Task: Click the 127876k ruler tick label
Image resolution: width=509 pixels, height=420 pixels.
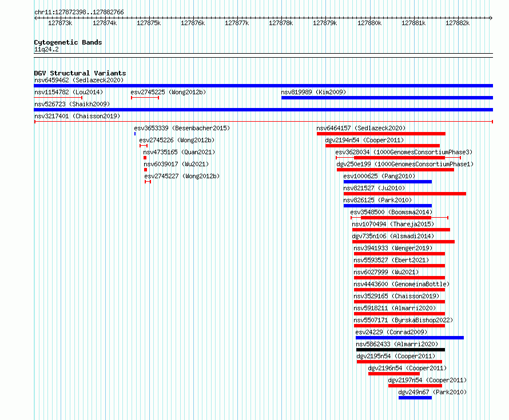Action: coord(193,23)
